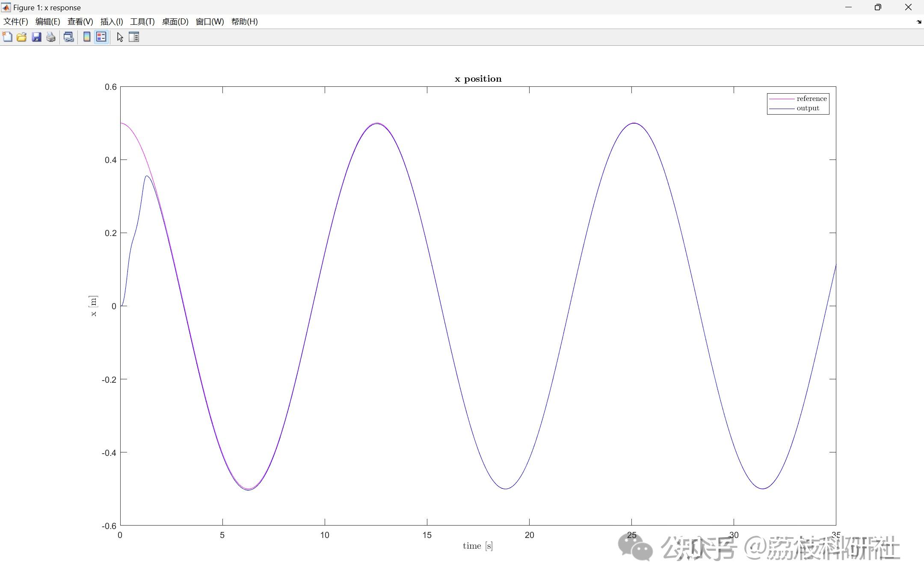Select the 'output' legend entry

coord(808,109)
